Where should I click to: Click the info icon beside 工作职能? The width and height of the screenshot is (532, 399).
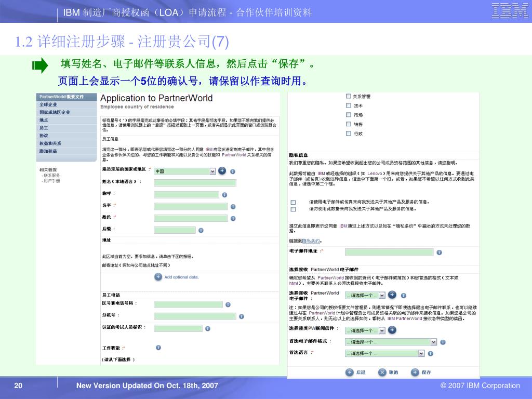coord(158,348)
